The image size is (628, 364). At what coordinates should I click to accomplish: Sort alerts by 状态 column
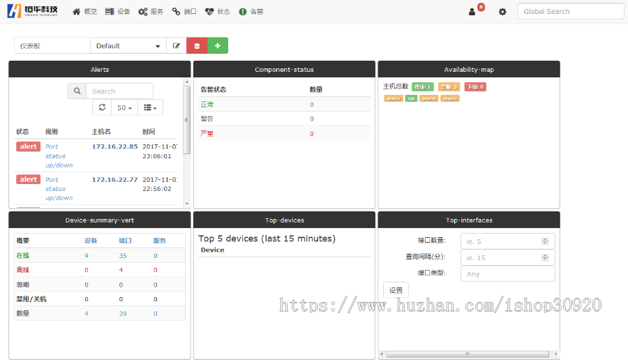(22, 131)
